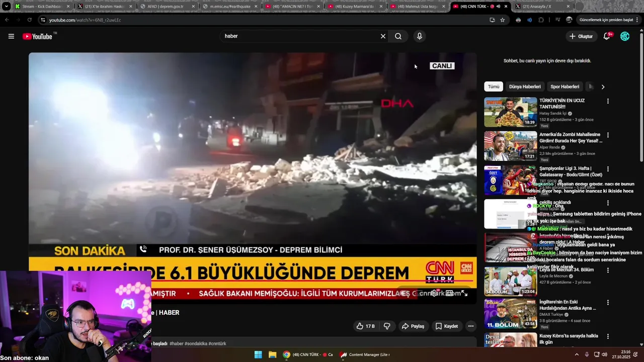Switch to the AFAD deprem.gov.tr tab
This screenshot has width=644, height=362.
tap(166, 7)
